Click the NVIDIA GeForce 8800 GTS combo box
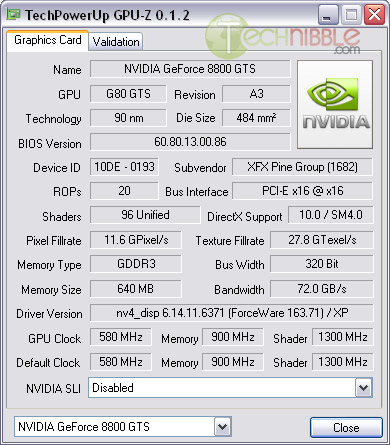The image size is (390, 445). (x=123, y=426)
